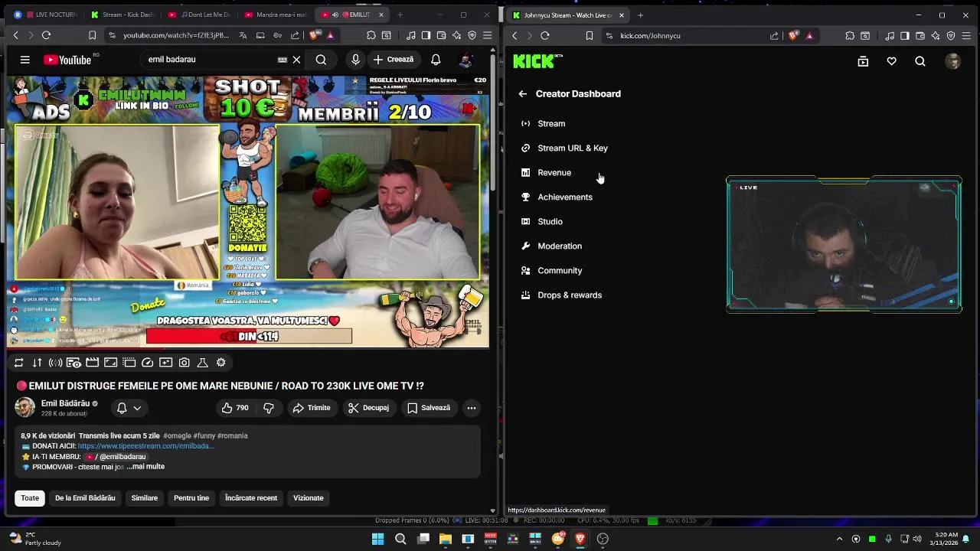Click the Salvează save button
The image size is (980, 551).
tap(429, 408)
